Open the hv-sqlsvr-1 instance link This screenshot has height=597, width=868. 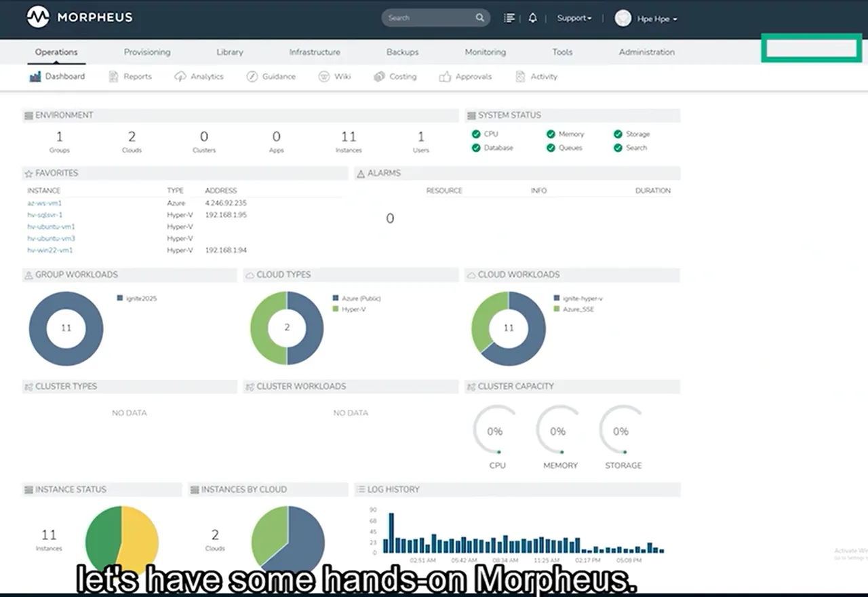click(x=45, y=215)
